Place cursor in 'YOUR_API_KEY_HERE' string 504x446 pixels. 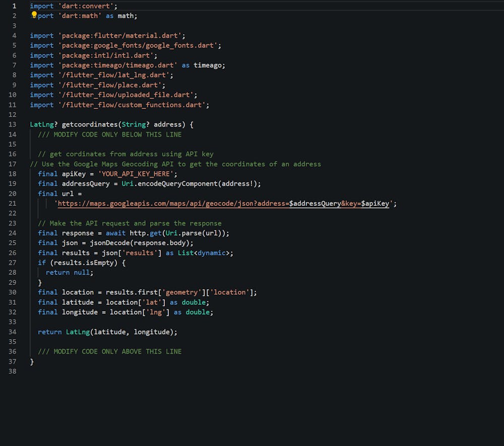136,174
